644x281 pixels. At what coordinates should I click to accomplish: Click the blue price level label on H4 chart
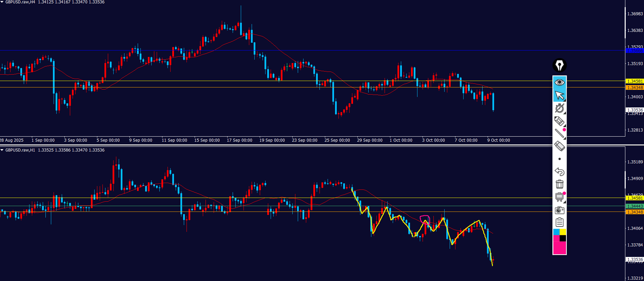click(635, 51)
